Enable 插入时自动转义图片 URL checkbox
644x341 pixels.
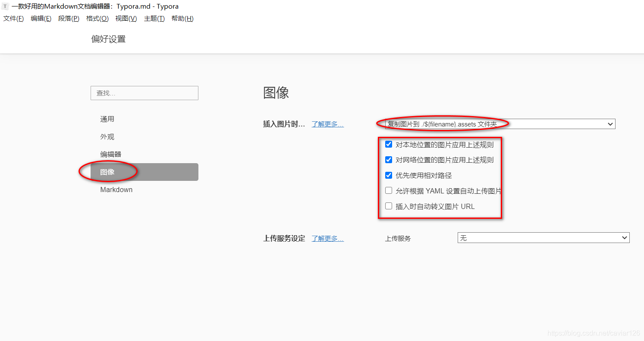(389, 206)
